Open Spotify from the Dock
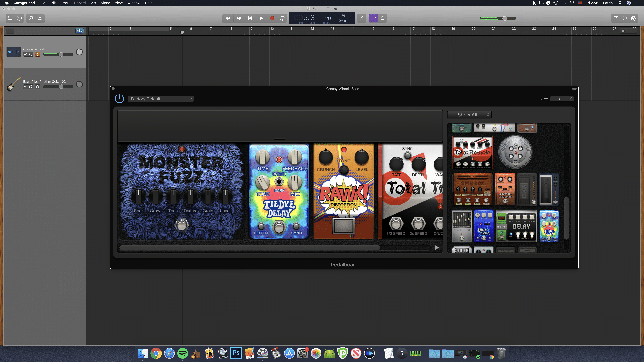This screenshot has height=362, width=644. pos(183,353)
